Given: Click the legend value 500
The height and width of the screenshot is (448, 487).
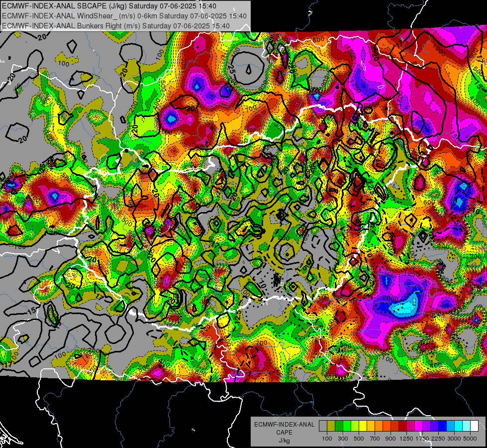Looking at the screenshot, I should coord(359,439).
